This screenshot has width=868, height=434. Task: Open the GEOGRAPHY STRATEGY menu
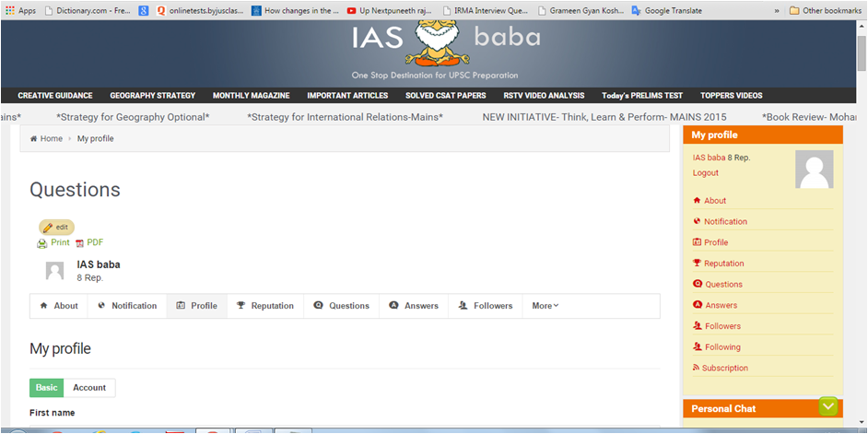[153, 95]
